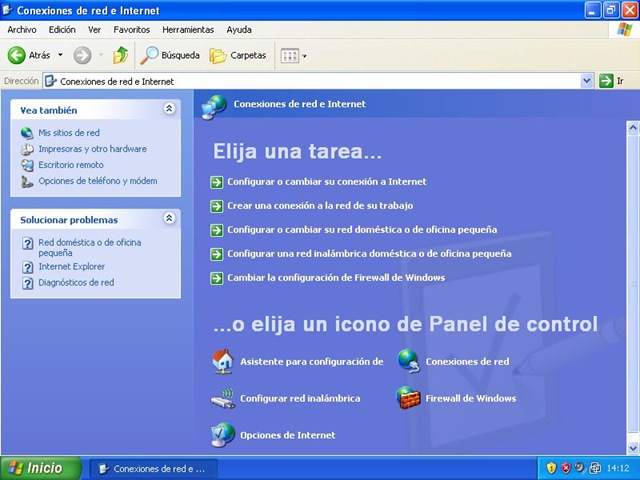Viewport: 640px width, 480px height.
Task: Click the vertical scrollbar thumb
Action: [633, 284]
